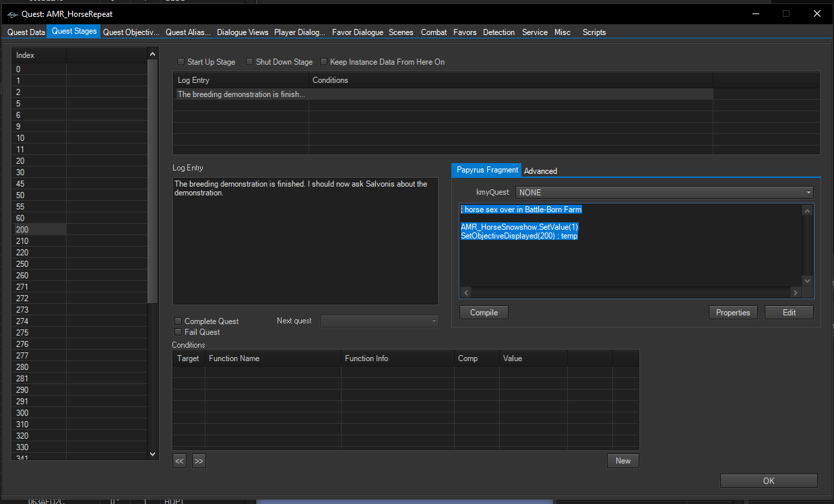
Task: Confirm the quest dialog with OK
Action: 769,481
